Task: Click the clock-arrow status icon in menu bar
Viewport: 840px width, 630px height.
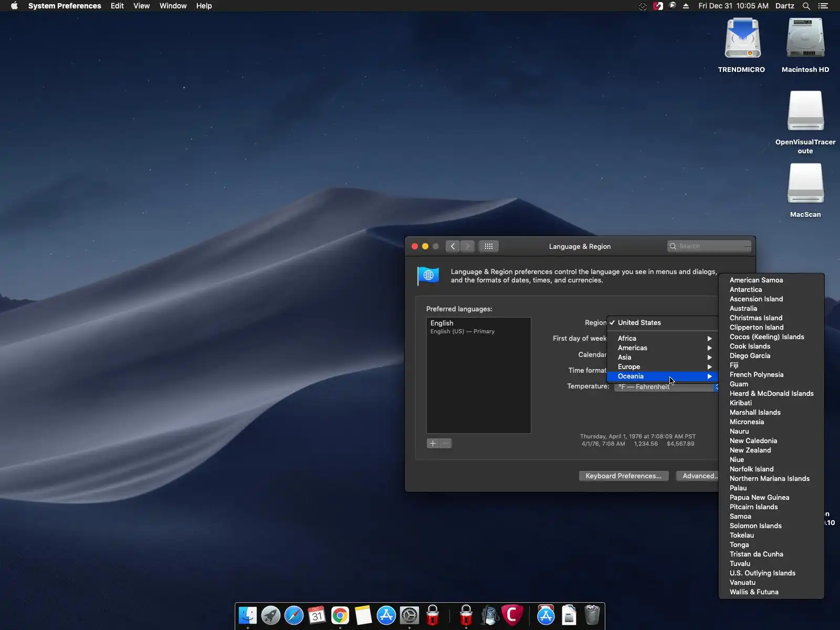Action: [643, 6]
